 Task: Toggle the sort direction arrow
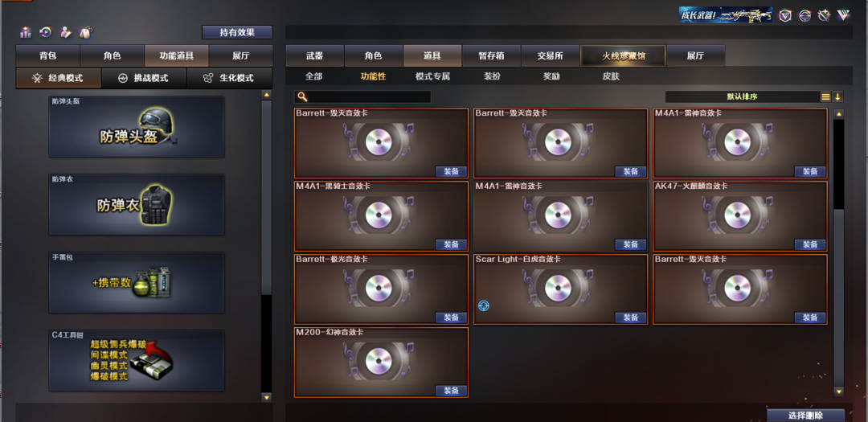837,97
